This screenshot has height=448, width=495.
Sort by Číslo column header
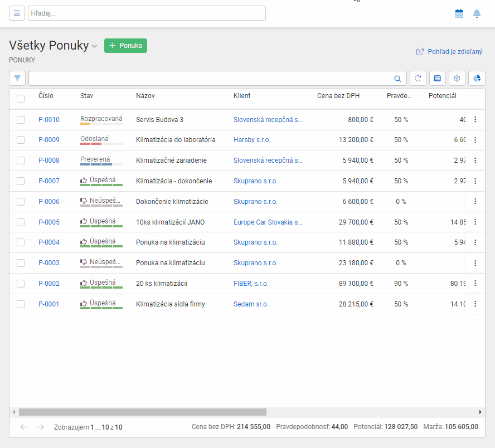tap(46, 96)
